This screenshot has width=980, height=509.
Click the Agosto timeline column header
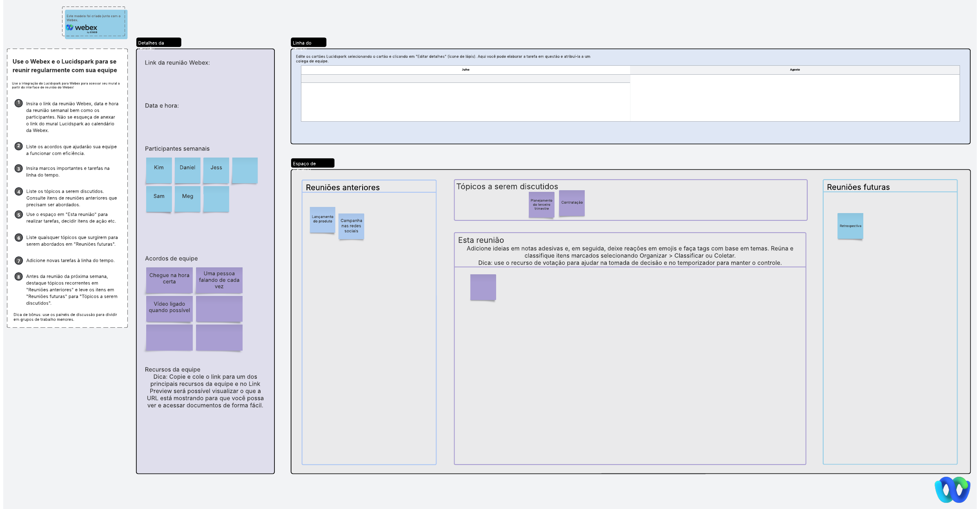pyautogui.click(x=795, y=70)
